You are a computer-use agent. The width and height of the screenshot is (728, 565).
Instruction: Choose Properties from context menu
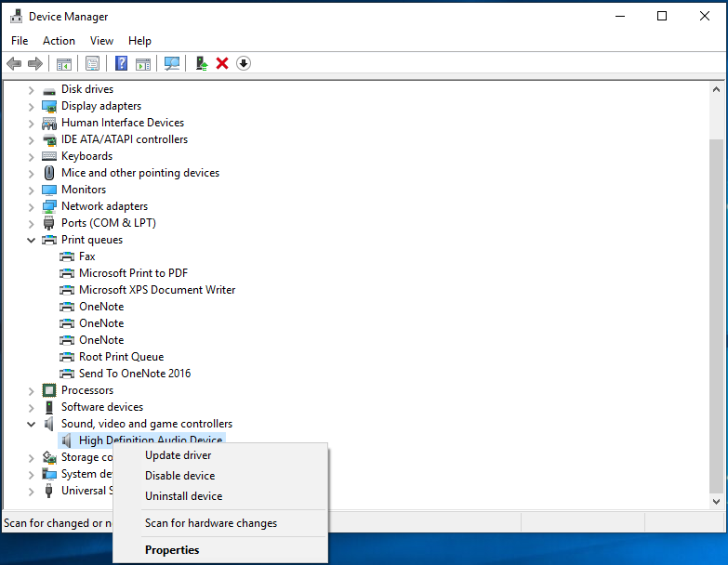pyautogui.click(x=220, y=550)
